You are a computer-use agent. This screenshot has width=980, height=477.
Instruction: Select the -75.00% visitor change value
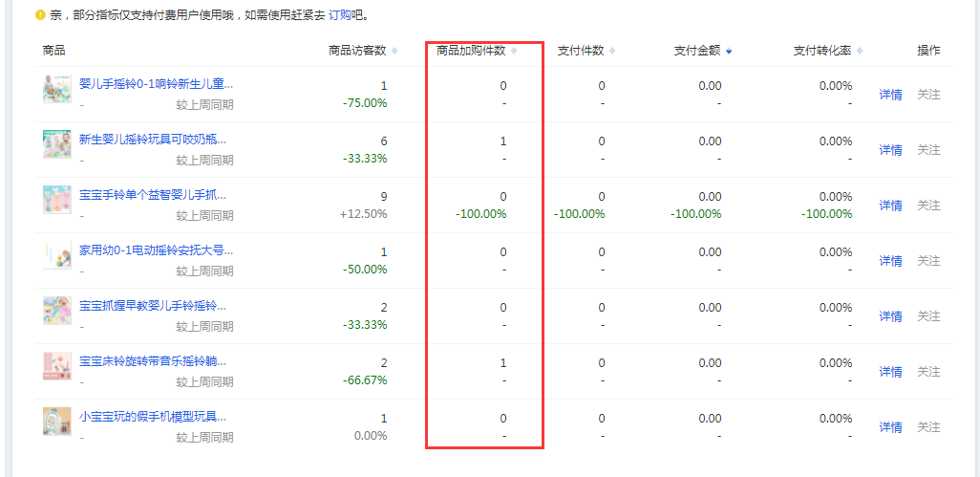click(x=365, y=103)
